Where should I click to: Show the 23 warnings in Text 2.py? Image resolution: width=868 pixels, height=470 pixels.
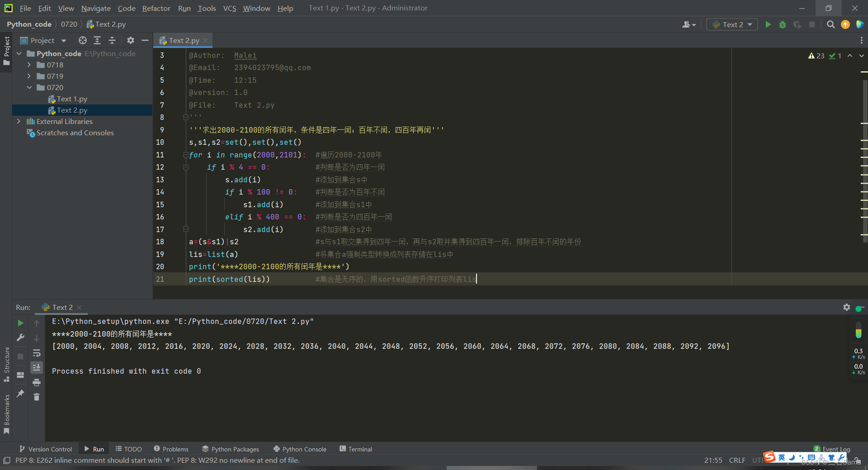pyautogui.click(x=816, y=56)
